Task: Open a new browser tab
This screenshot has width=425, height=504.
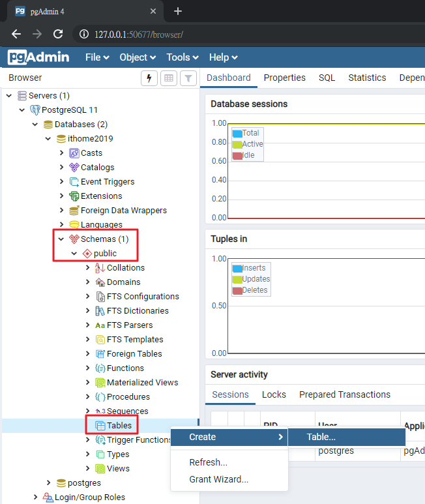Action: [x=178, y=12]
